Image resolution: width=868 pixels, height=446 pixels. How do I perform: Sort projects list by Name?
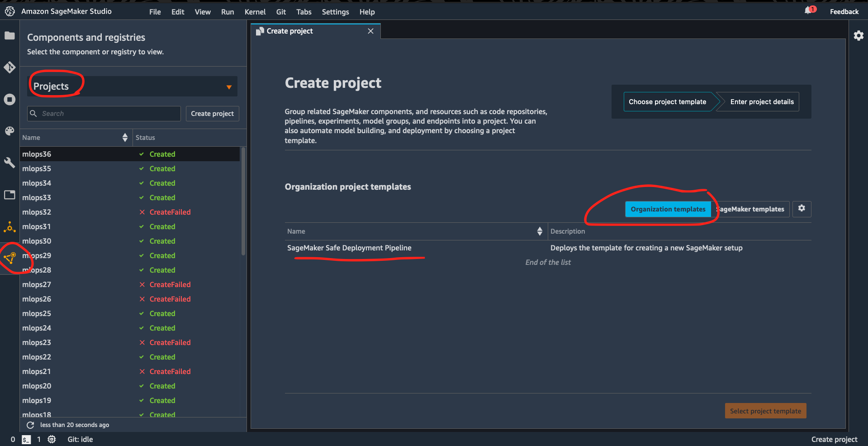point(125,138)
